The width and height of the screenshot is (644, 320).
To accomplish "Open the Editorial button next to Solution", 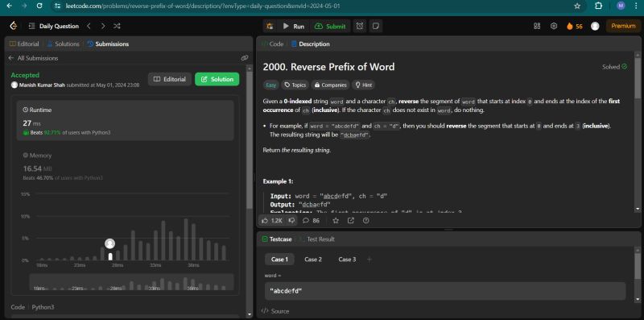I will coord(170,79).
